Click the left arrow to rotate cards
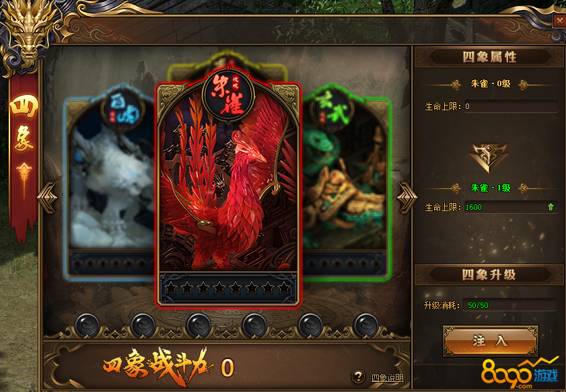 click(47, 197)
